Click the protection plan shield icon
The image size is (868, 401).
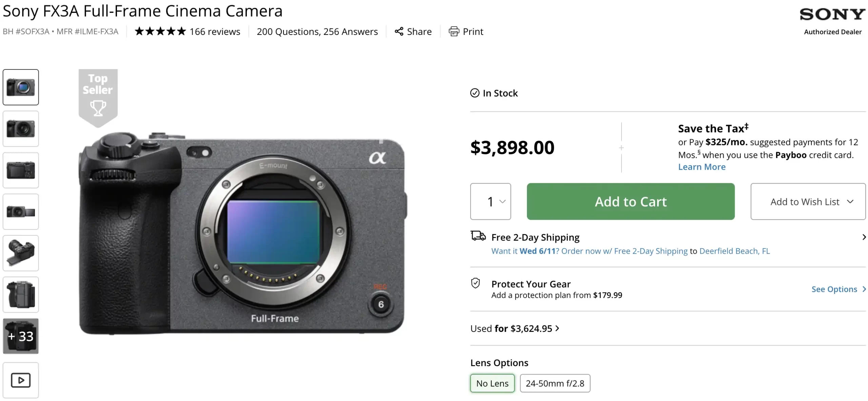pos(476,283)
